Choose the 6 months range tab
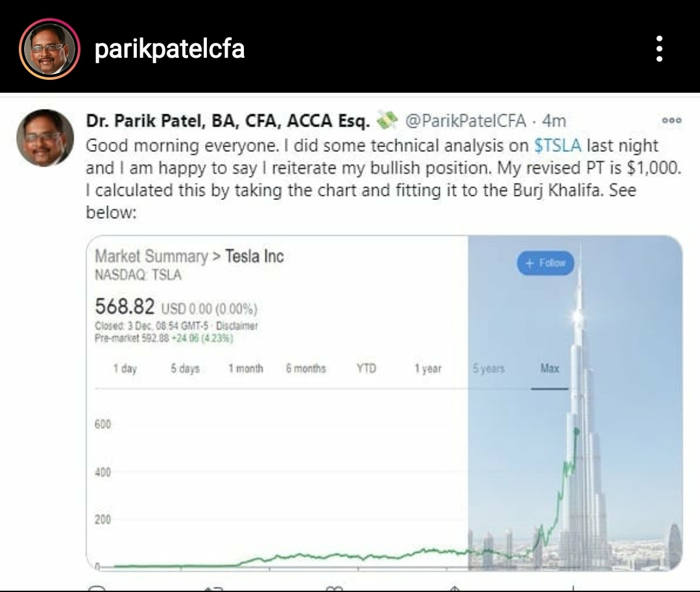Image resolution: width=700 pixels, height=592 pixels. (306, 369)
